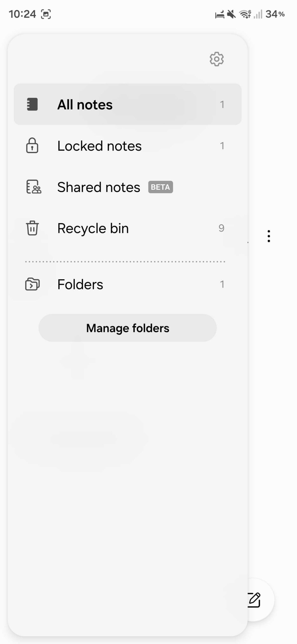Click the Locked notes padlock icon
Screen dimensions: 297x644
click(x=32, y=146)
